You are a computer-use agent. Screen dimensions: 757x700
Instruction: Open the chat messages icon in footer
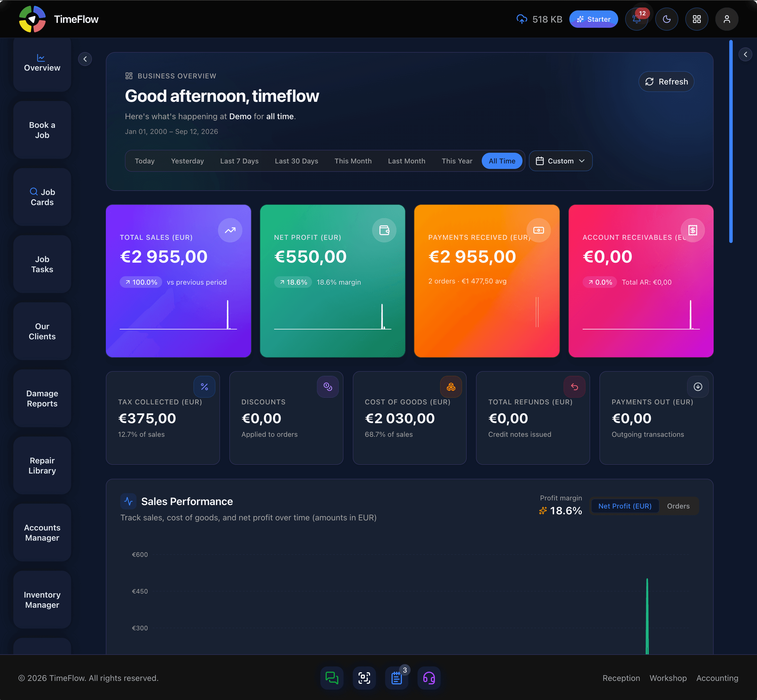click(332, 678)
